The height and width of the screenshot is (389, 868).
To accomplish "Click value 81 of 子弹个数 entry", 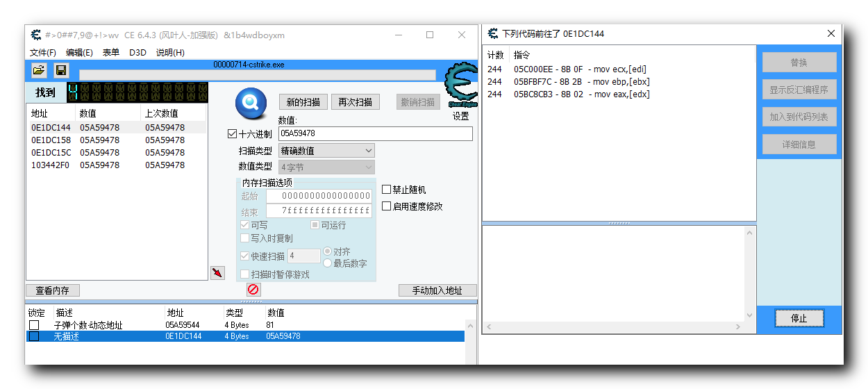I will [270, 325].
